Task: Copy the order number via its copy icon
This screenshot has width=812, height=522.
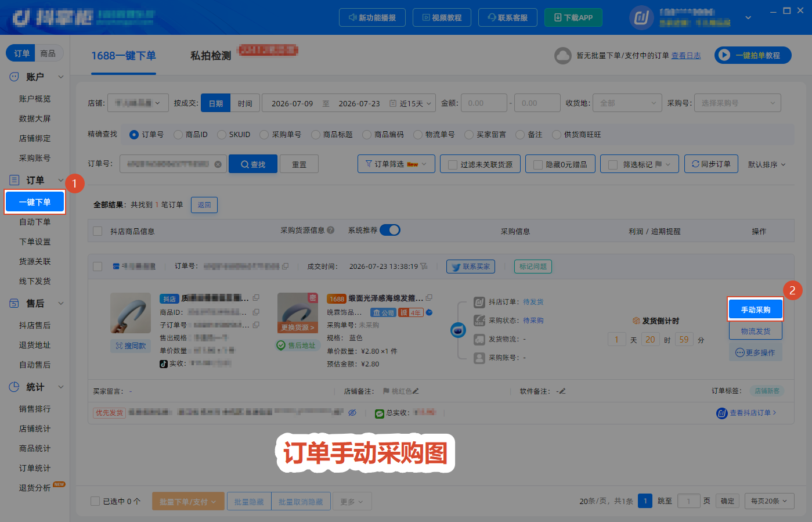Action: point(285,267)
